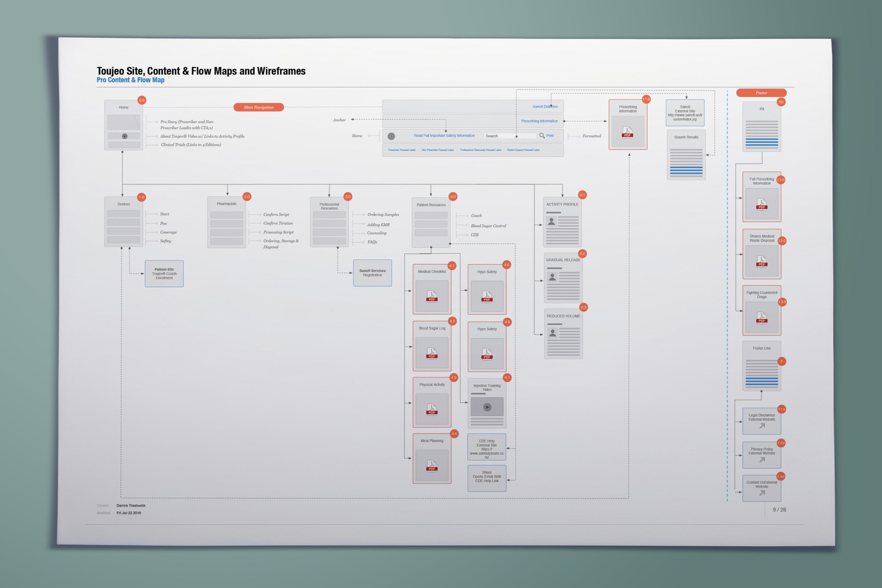Click the external arrow in Privacy Policy box
Screen dimensions: 882x588
click(x=762, y=460)
